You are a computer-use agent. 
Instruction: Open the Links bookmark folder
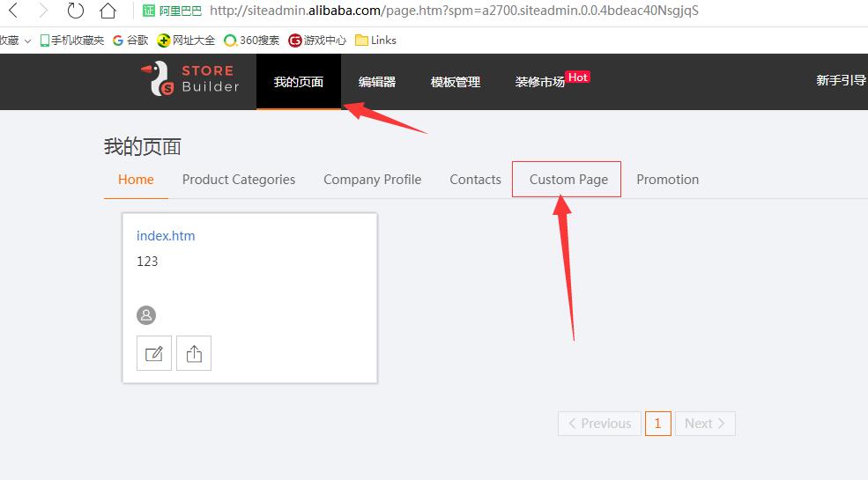(x=375, y=41)
